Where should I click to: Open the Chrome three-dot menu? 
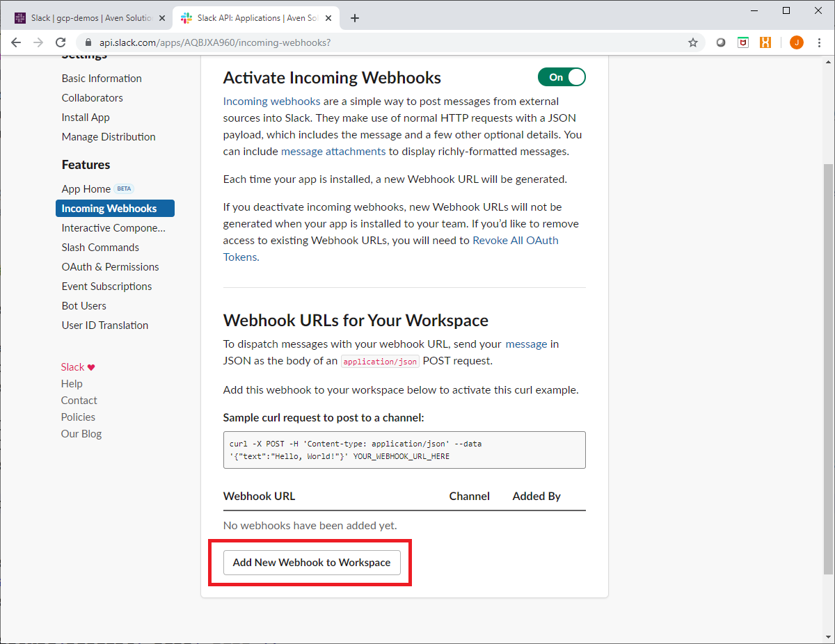click(x=818, y=42)
